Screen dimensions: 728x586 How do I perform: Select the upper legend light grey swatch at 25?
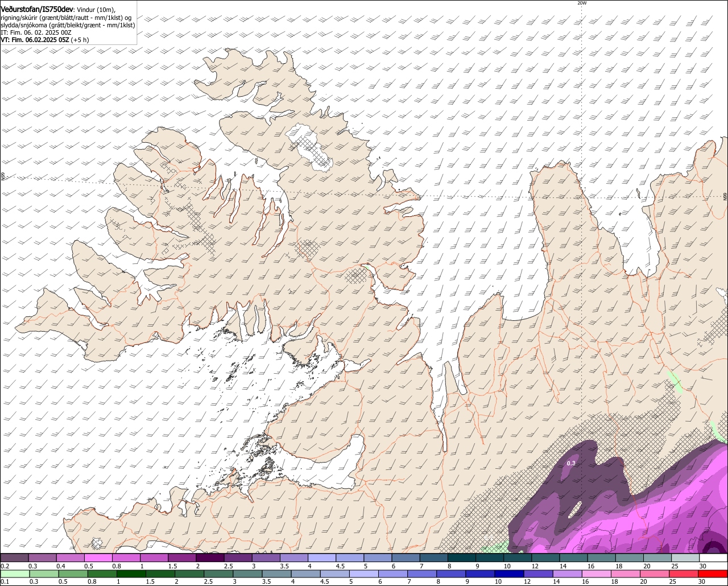click(x=685, y=558)
